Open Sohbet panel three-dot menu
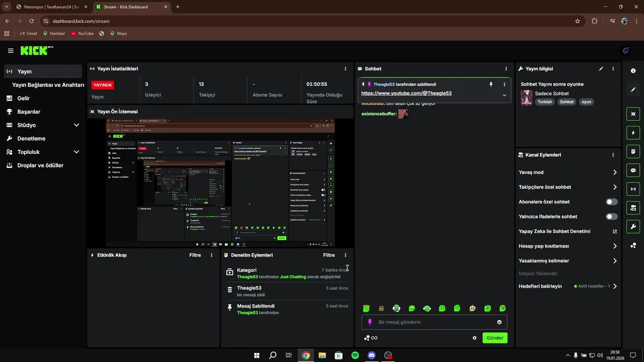The height and width of the screenshot is (362, 644). click(x=506, y=69)
